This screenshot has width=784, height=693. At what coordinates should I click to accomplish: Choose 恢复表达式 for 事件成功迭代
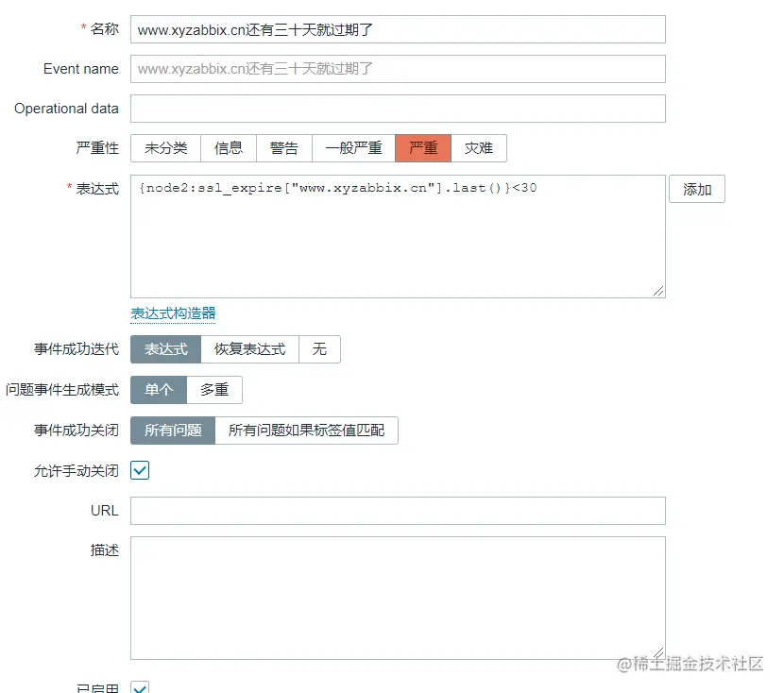[x=249, y=349]
